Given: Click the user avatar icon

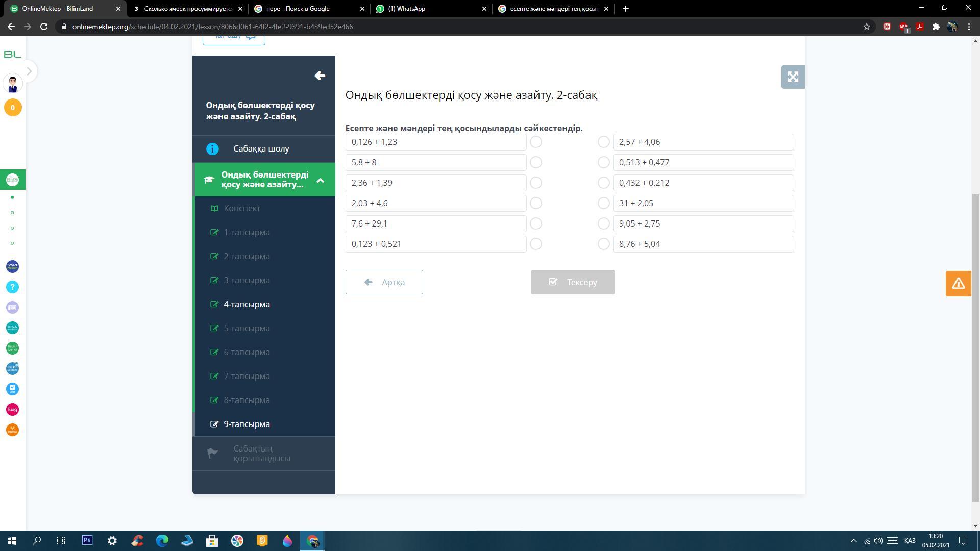Looking at the screenshot, I should 13,84.
